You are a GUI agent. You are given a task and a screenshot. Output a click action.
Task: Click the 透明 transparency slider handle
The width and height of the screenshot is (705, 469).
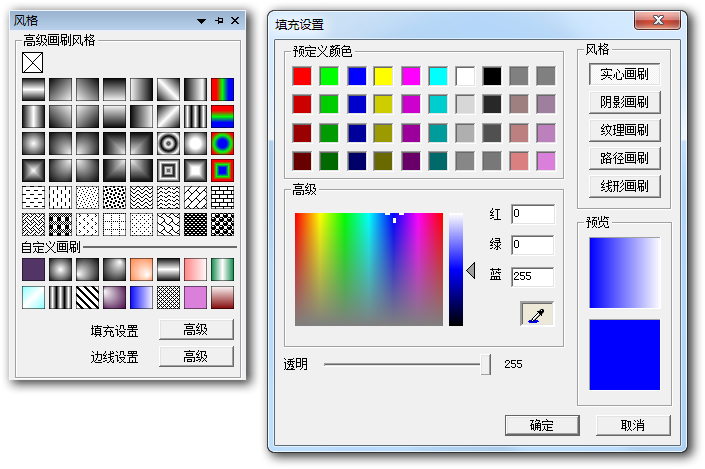486,365
